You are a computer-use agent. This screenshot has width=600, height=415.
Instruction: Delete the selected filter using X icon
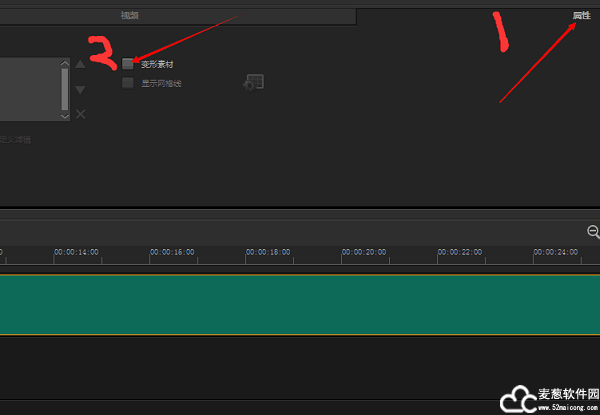[80, 114]
